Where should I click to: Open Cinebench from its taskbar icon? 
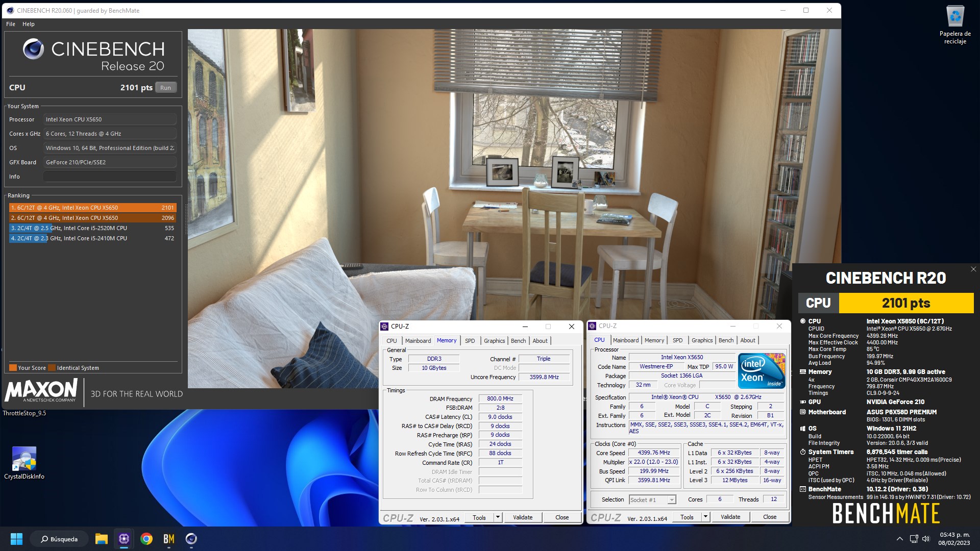tap(191, 539)
